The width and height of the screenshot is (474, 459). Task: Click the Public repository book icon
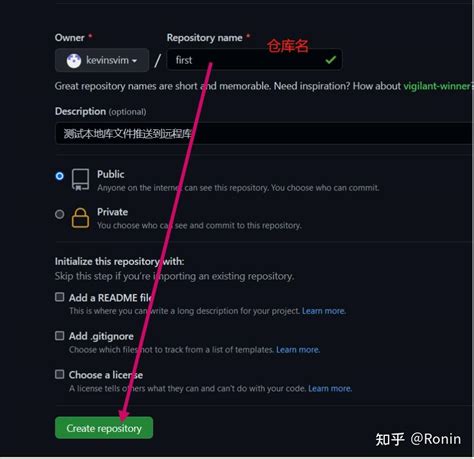click(80, 179)
